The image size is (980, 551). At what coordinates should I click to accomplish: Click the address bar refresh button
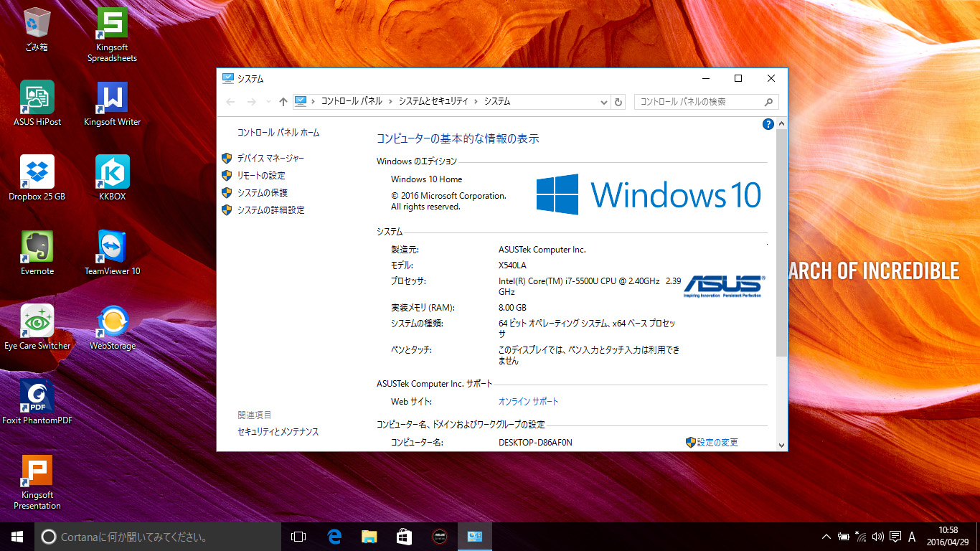pos(618,102)
